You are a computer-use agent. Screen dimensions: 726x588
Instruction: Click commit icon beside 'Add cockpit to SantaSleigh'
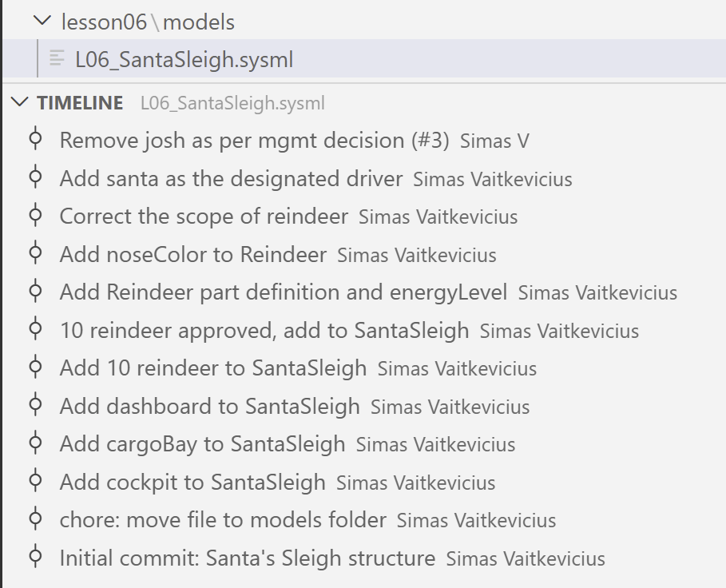pos(35,482)
